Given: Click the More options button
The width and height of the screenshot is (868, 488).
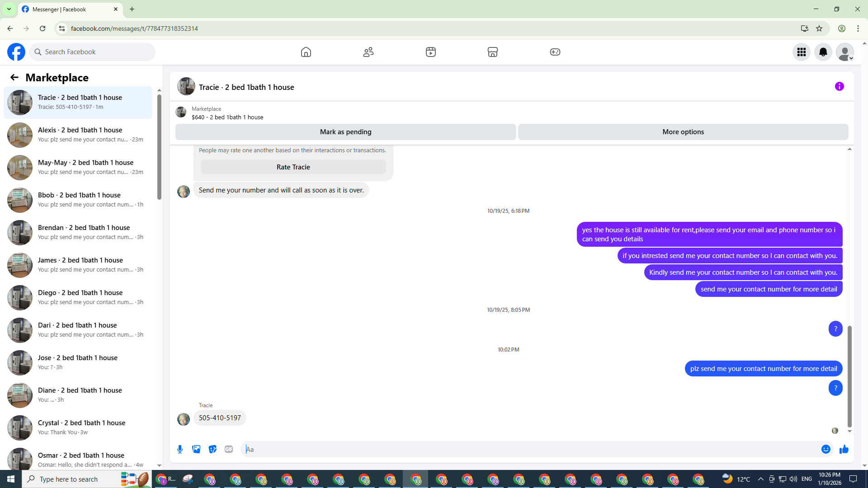Looking at the screenshot, I should click(683, 132).
